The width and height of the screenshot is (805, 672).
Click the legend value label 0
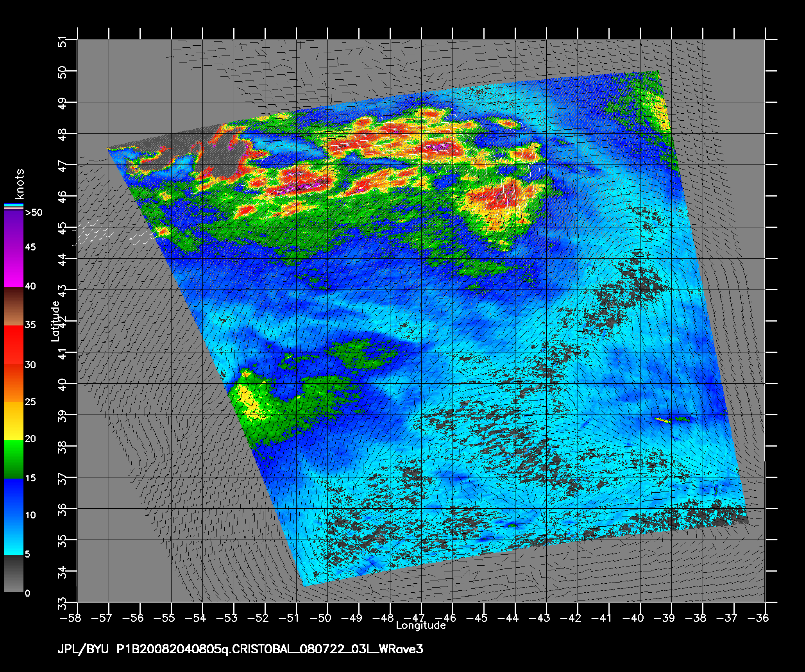[x=27, y=593]
